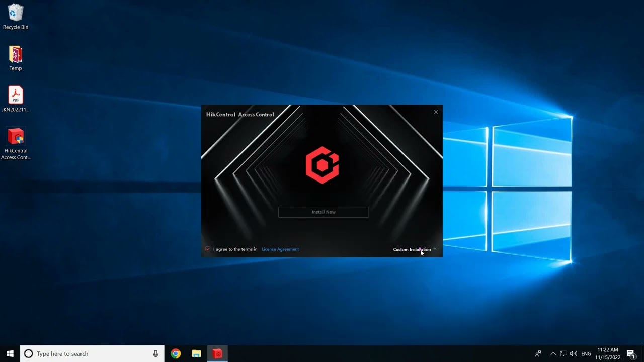Click the red HikCentral logo in installer

[322, 165]
